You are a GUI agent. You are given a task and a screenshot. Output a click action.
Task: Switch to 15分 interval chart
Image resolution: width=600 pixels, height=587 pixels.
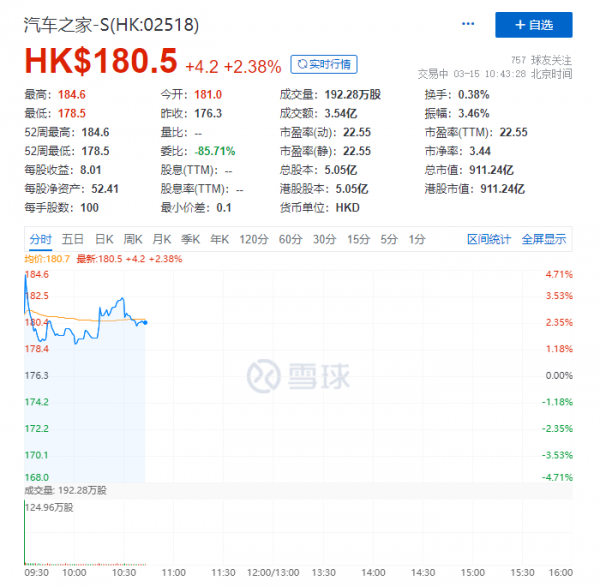(357, 239)
